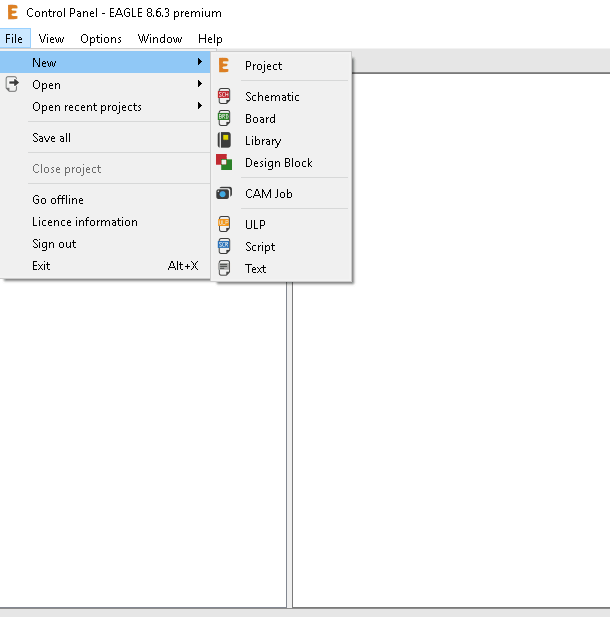The height and width of the screenshot is (617, 610).
Task: Select Exit to quit EAGLE
Action: coord(105,266)
